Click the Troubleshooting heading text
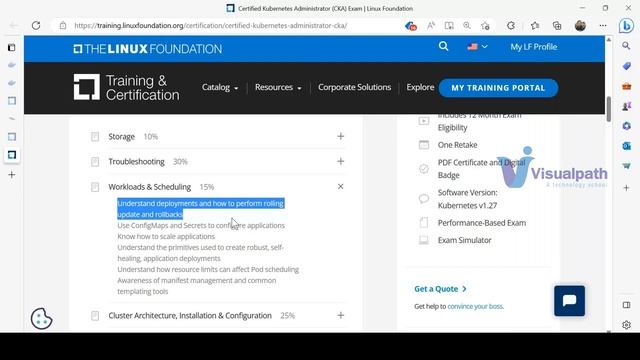This screenshot has height=360, width=640. [x=136, y=162]
